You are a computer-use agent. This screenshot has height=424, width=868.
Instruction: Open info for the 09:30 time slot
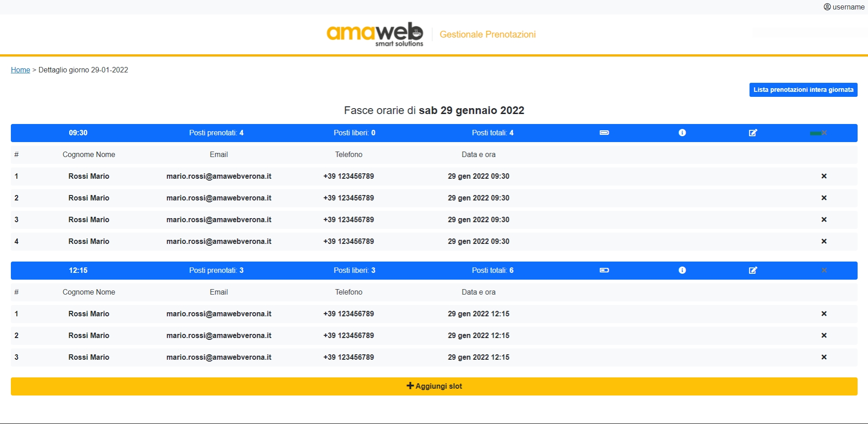pos(682,133)
